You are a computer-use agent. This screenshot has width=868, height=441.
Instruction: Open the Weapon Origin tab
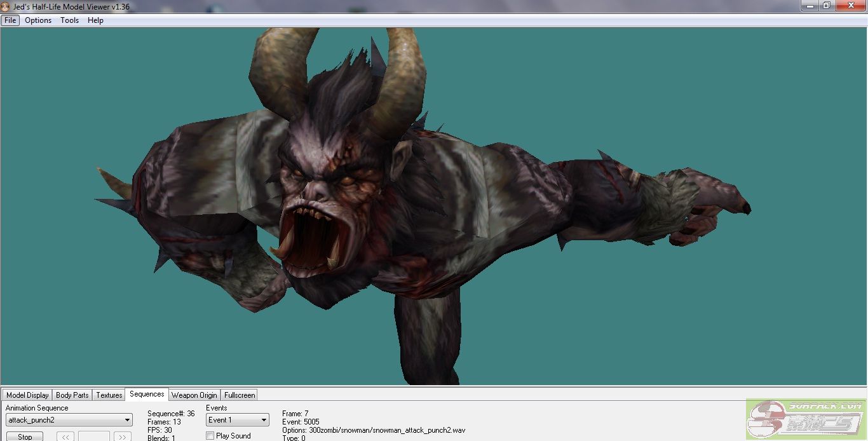194,395
